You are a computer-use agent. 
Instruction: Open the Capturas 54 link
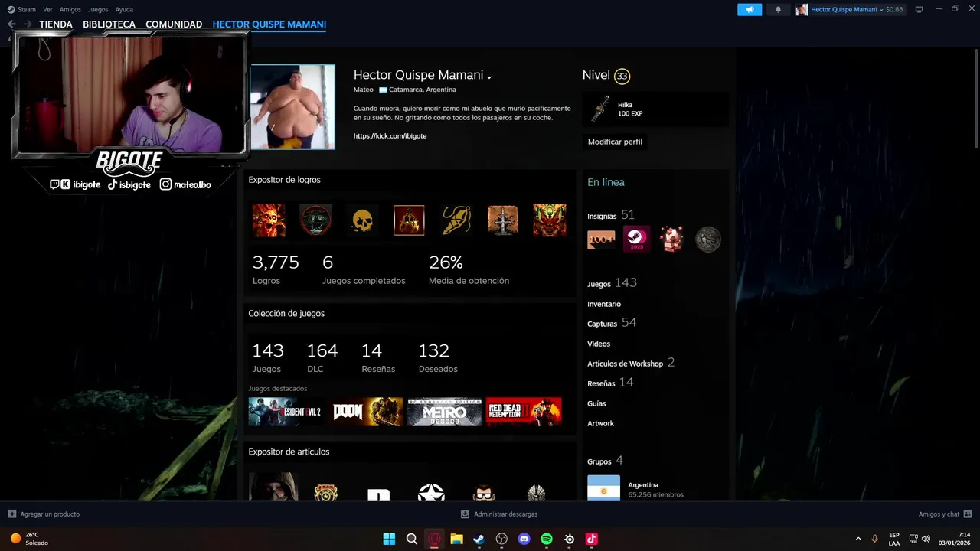pos(612,323)
